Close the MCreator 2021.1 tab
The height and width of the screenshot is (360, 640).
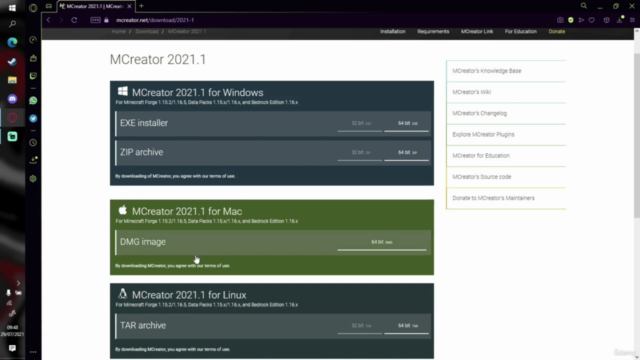tap(129, 6)
